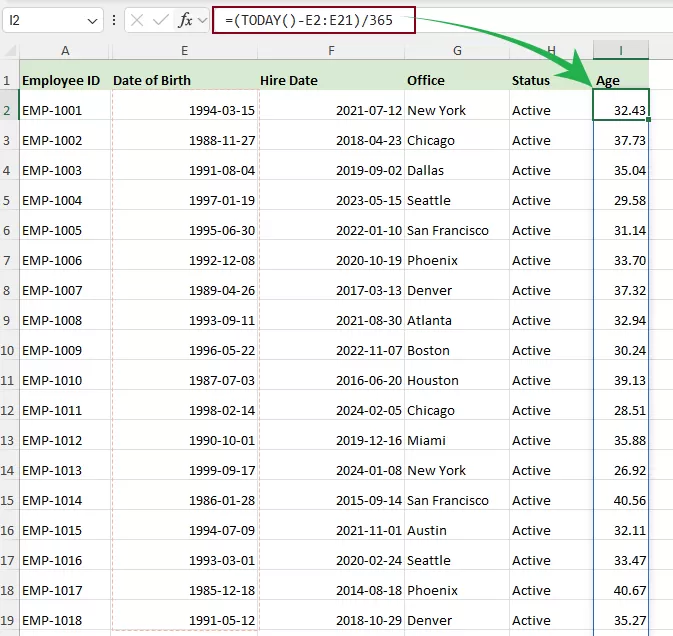
Task: Open Insert Function fx dialog
Action: point(185,20)
